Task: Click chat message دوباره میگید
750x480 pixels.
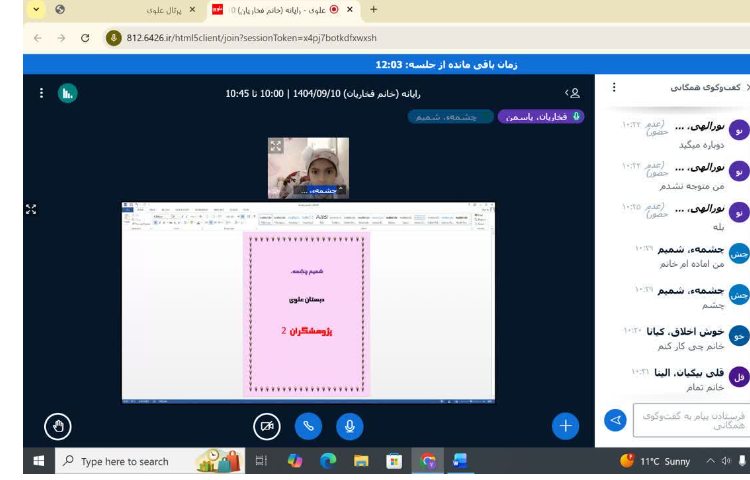Action: [702, 144]
